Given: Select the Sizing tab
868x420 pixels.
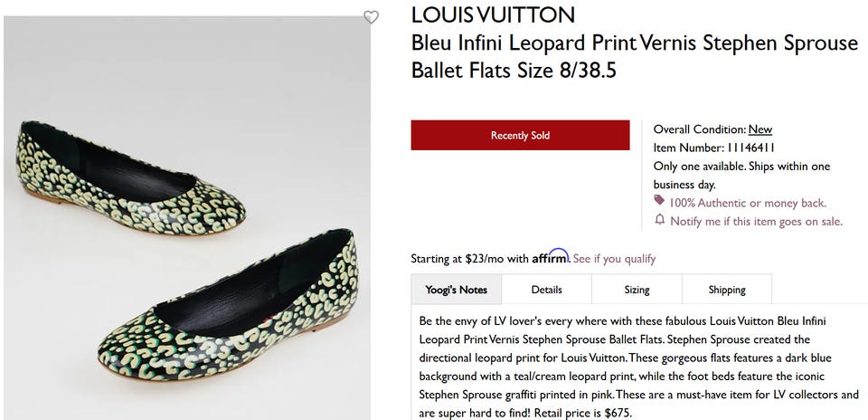Looking at the screenshot, I should pyautogui.click(x=637, y=290).
